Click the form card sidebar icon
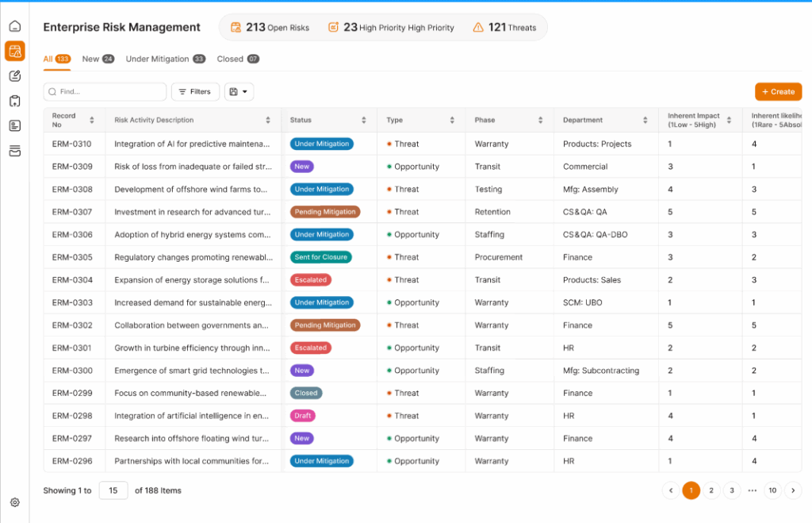Screen dimensions: 812x523 14,125
